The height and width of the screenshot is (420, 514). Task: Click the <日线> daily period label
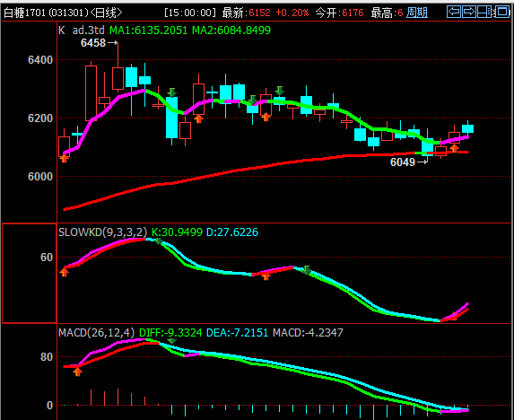tap(106, 13)
